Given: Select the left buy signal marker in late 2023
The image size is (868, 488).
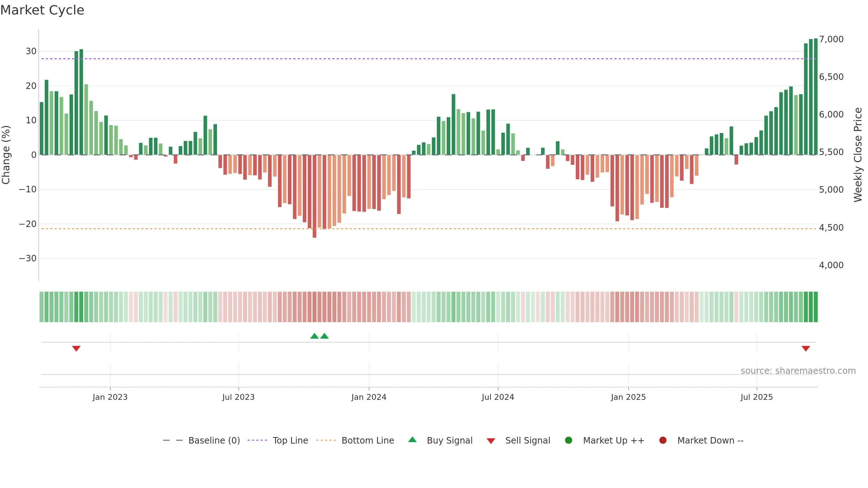Looking at the screenshot, I should (315, 336).
